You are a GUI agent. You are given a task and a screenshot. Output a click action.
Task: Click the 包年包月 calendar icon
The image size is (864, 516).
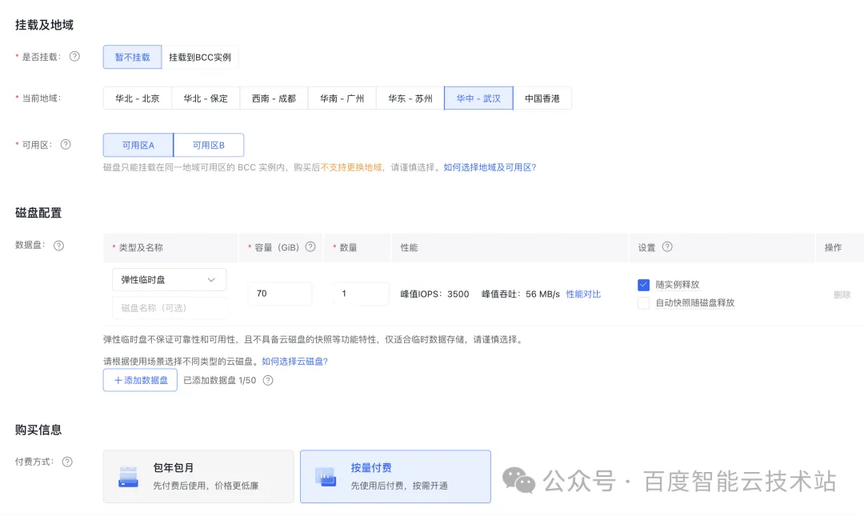(128, 477)
